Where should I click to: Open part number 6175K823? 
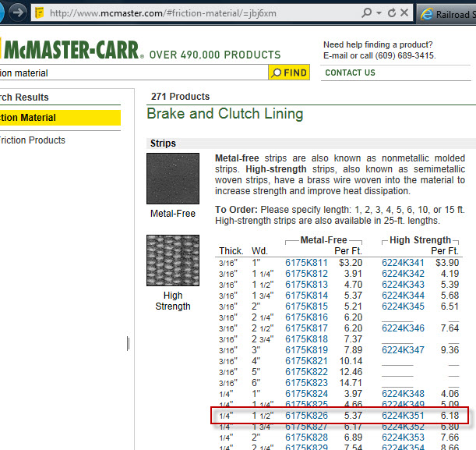click(306, 383)
